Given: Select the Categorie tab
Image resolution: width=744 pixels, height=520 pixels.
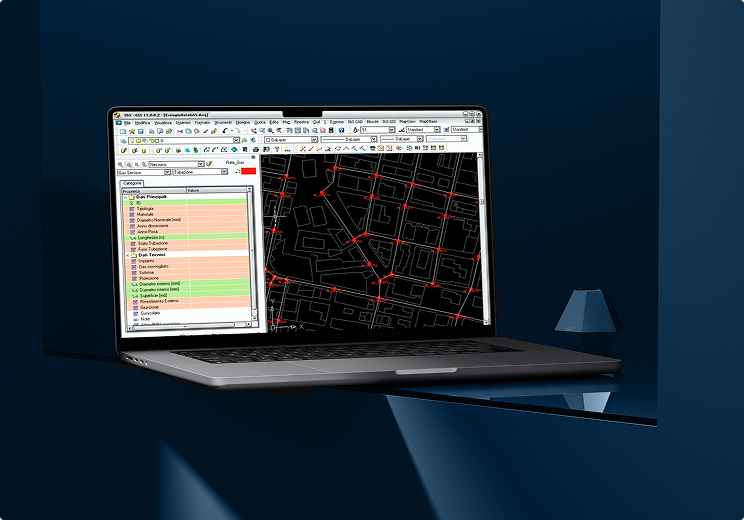Looking at the screenshot, I should coord(132,183).
